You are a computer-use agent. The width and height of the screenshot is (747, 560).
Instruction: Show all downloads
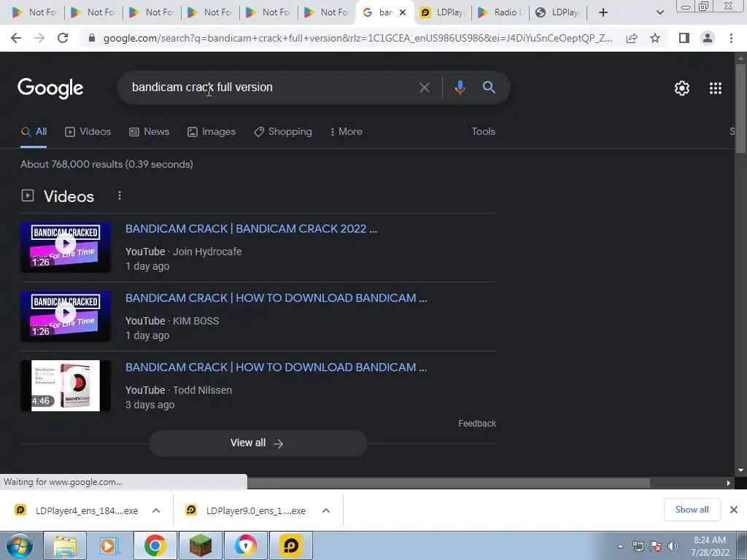pos(692,510)
